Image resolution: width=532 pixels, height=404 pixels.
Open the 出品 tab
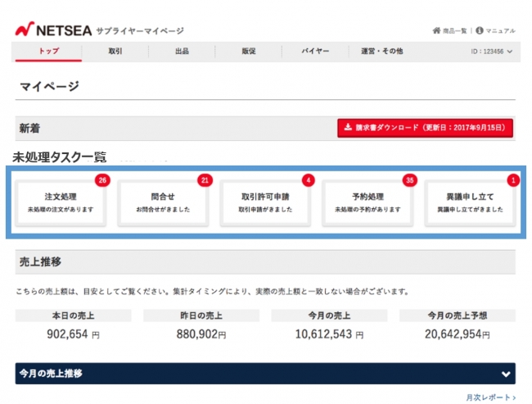pyautogui.click(x=182, y=52)
